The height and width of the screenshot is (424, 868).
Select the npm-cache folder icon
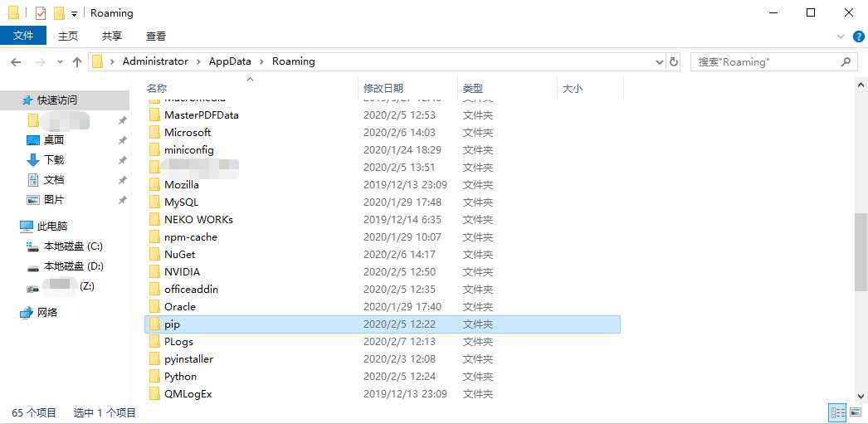click(154, 237)
